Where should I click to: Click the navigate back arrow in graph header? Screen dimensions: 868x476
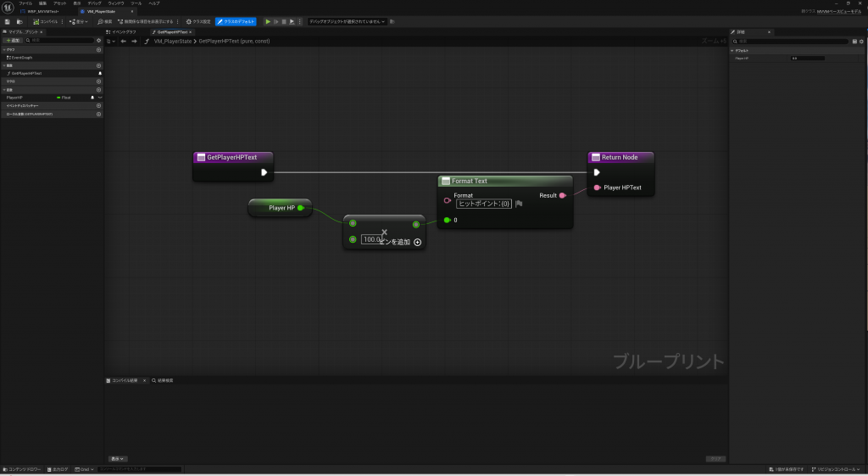[124, 40]
